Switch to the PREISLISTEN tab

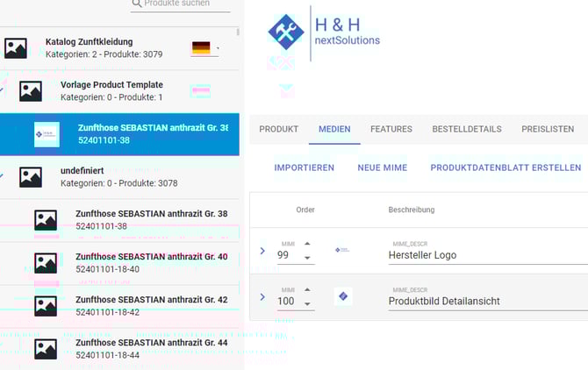pos(548,129)
